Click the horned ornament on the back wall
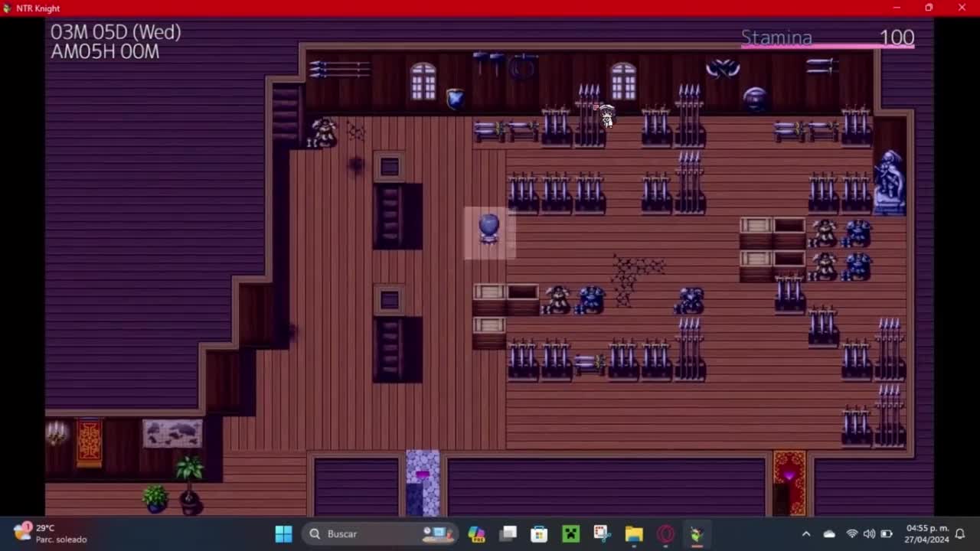Viewport: 980px width, 551px height. pos(723,69)
